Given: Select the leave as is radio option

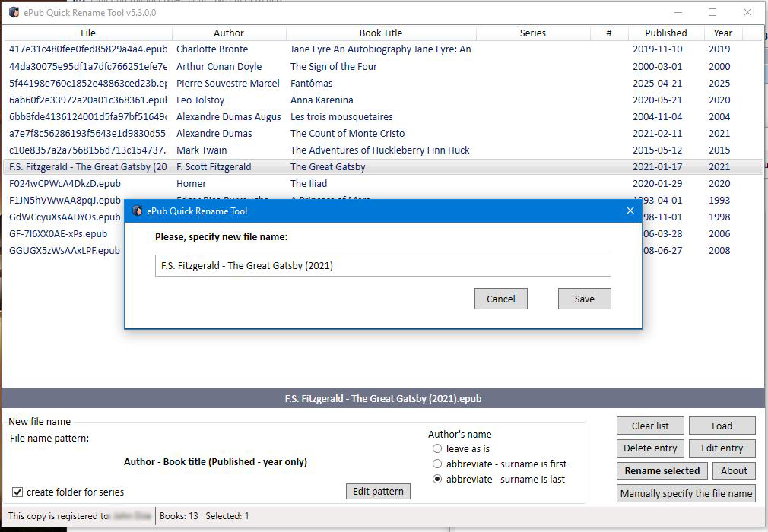Looking at the screenshot, I should click(x=437, y=449).
